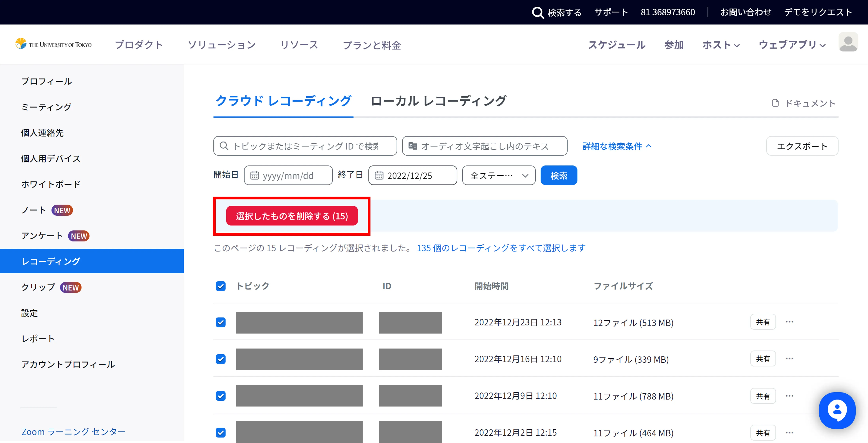Open 設定 in the left sidebar
The image size is (868, 443).
click(x=30, y=313)
